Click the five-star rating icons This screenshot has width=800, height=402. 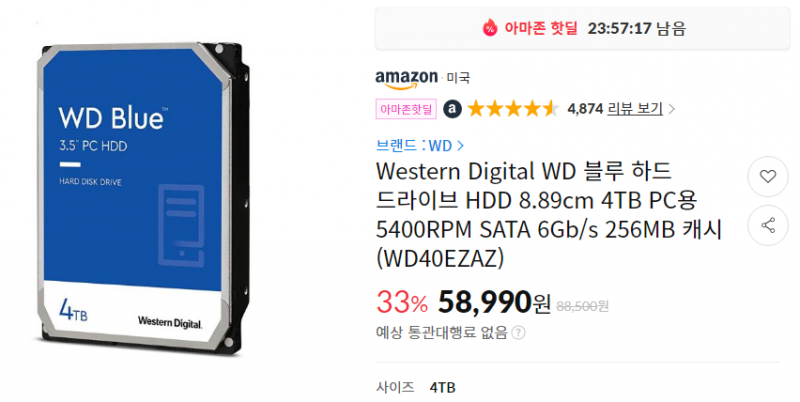pyautogui.click(x=513, y=109)
